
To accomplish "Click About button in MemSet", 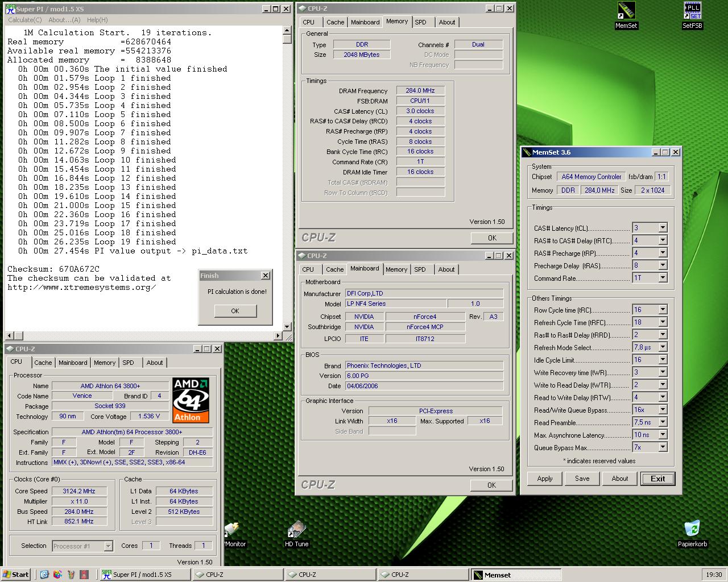I will coord(619,479).
